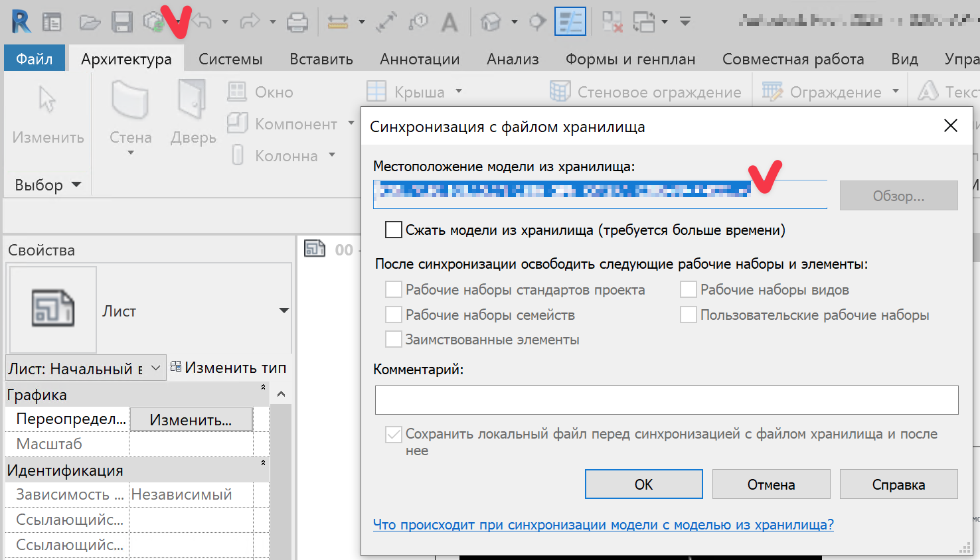
Task: Open the sheet type selector dropdown
Action: (x=284, y=310)
